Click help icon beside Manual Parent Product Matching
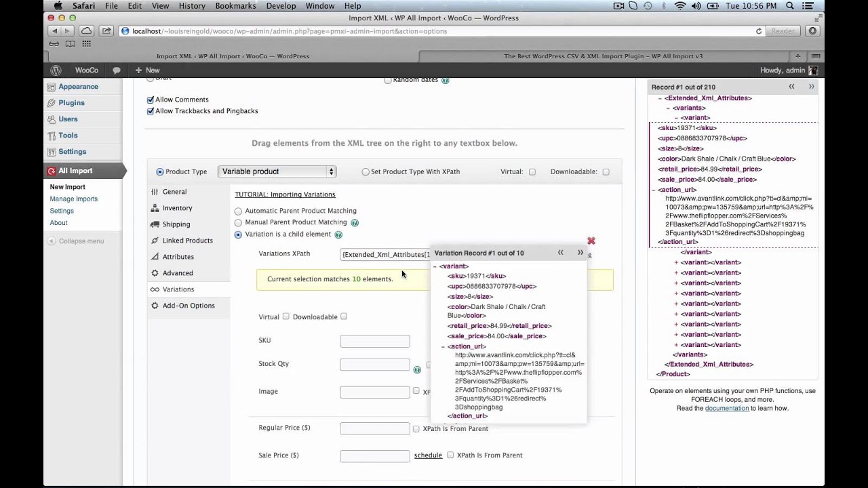The image size is (868, 488). [355, 222]
